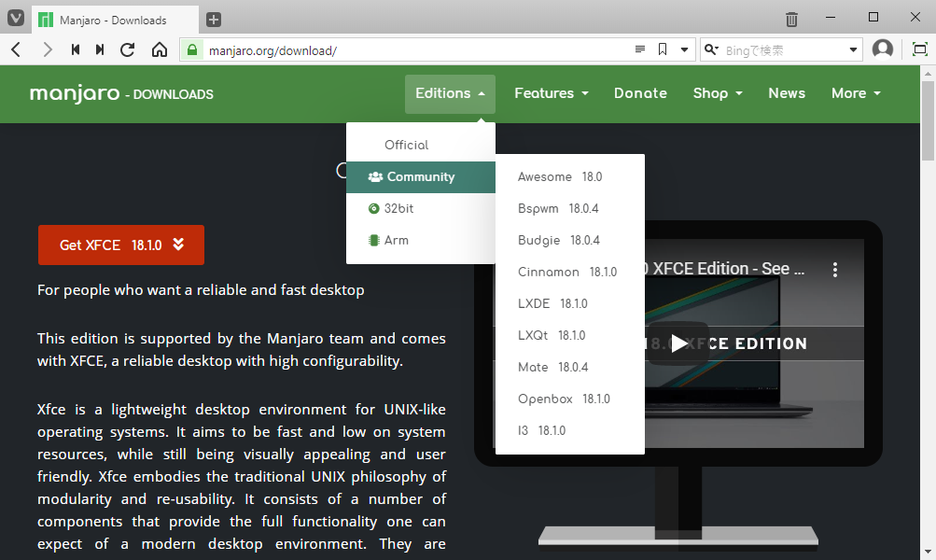
Task: Choose LXDE 18.1.0 edition
Action: pos(570,303)
